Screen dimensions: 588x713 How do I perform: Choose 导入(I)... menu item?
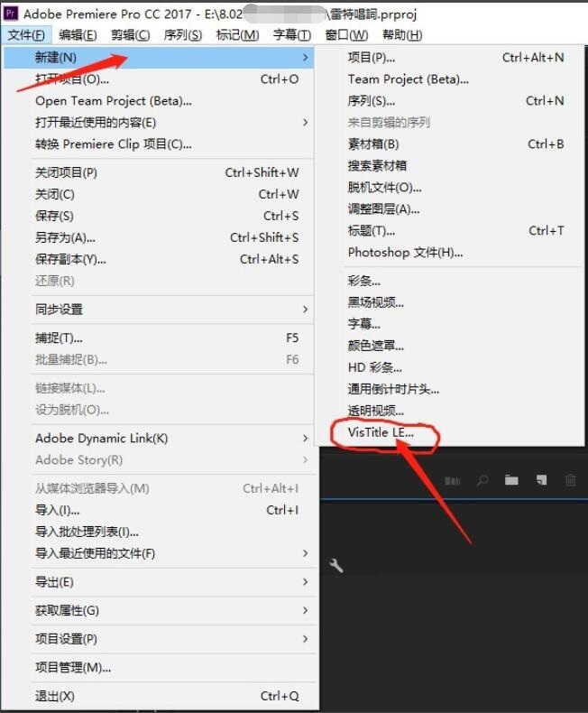pos(159,510)
